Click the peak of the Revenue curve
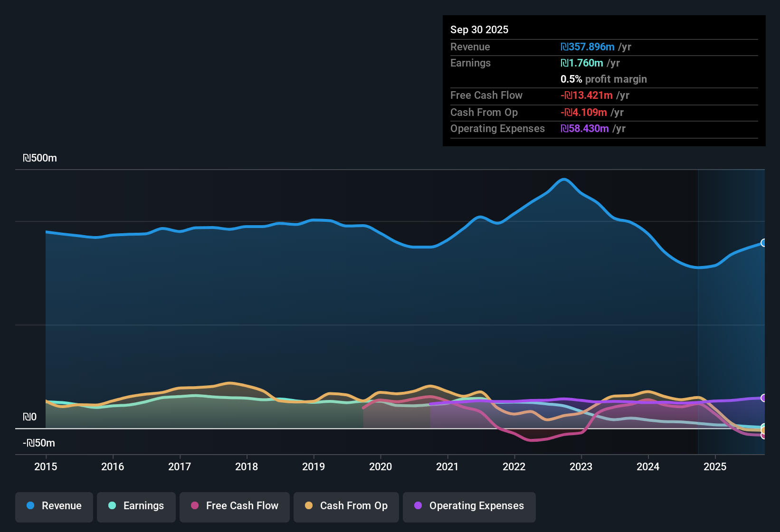780x532 pixels. tap(564, 179)
